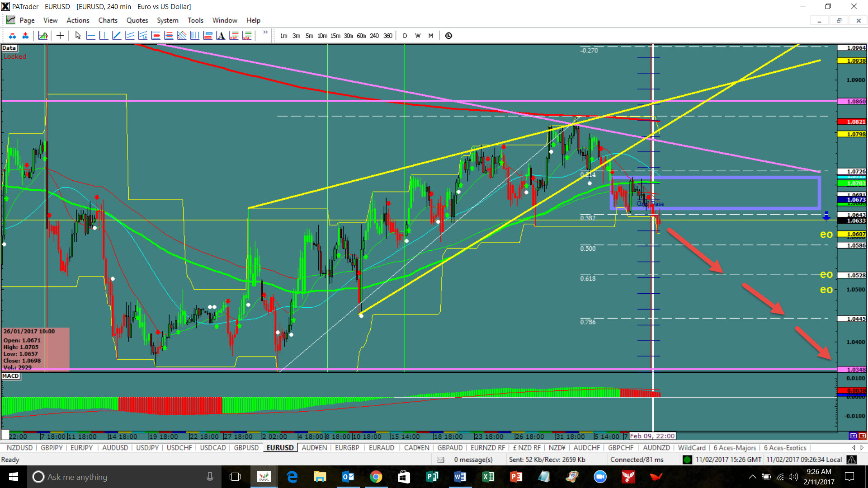
Task: Click the warning triangle icon in status bar
Action: 852,460
